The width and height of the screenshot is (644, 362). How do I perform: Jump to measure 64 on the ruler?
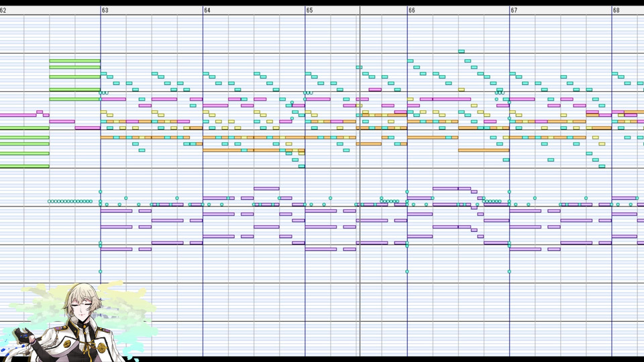coord(207,10)
